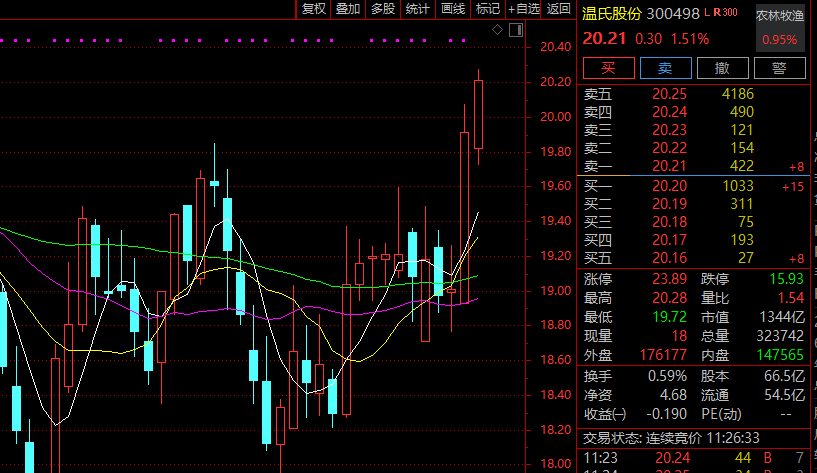817x473 pixels.
Task: Click the stock name 温氏股份
Action: click(x=612, y=14)
